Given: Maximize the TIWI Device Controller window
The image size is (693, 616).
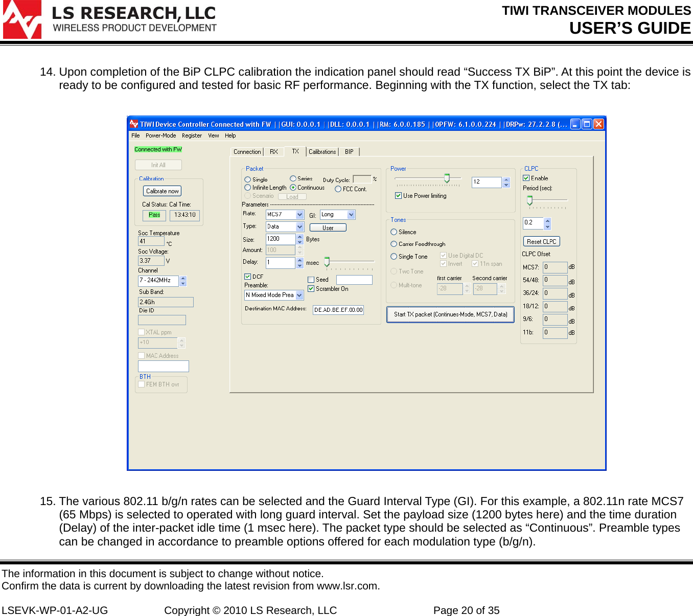Looking at the screenshot, I should pyautogui.click(x=587, y=124).
